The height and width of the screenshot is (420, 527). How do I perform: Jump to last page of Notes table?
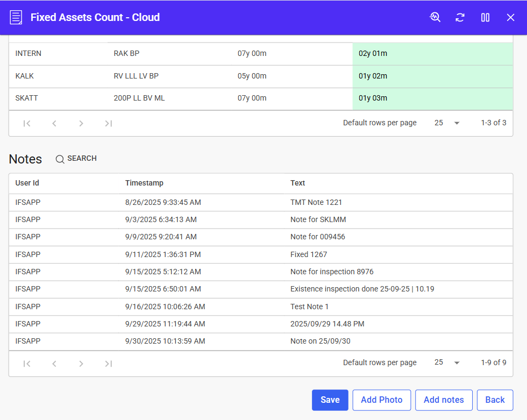coord(108,364)
